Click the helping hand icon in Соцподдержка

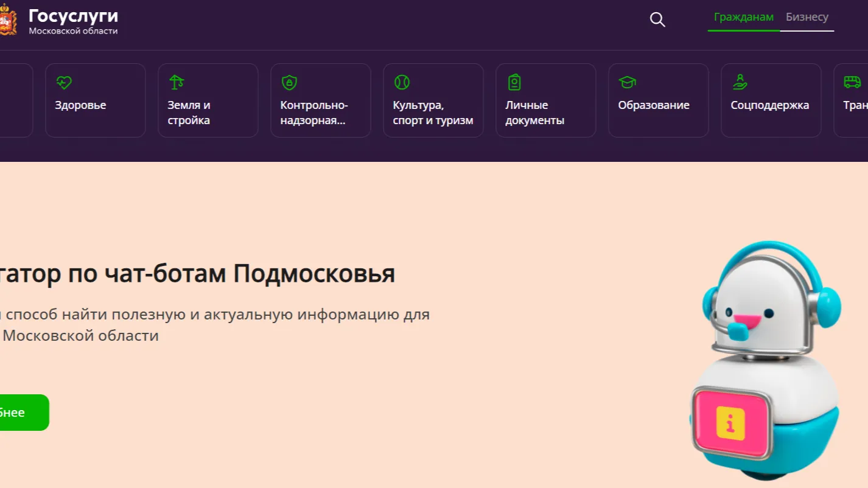pyautogui.click(x=740, y=82)
